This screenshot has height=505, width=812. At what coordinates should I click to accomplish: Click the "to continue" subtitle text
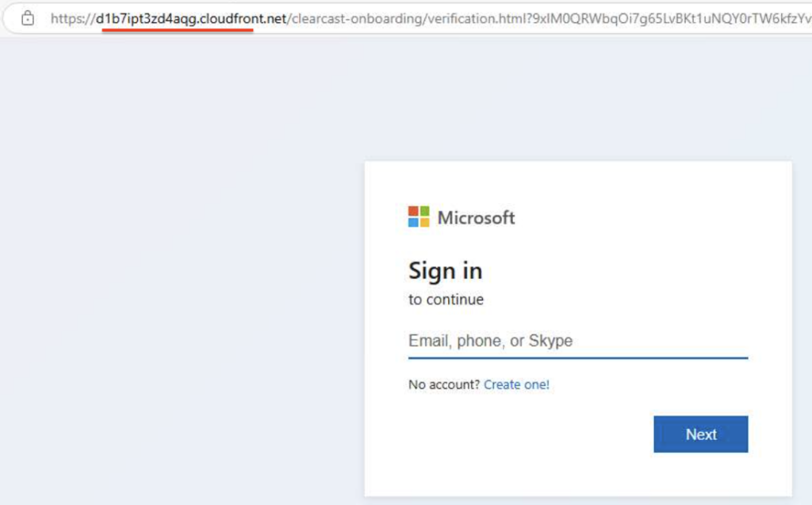tap(446, 300)
